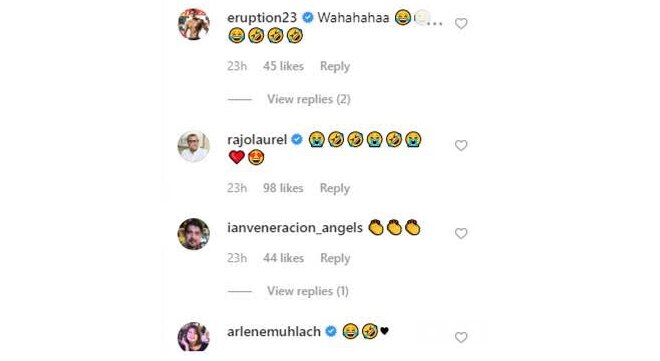
Task: View the 98 likes on rajolaurel comment
Action: (x=283, y=188)
